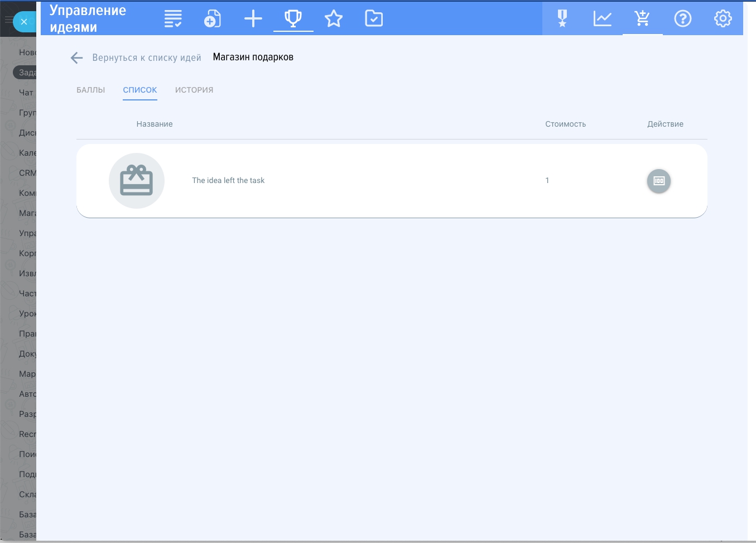Open the gift shop cart icon

click(643, 19)
